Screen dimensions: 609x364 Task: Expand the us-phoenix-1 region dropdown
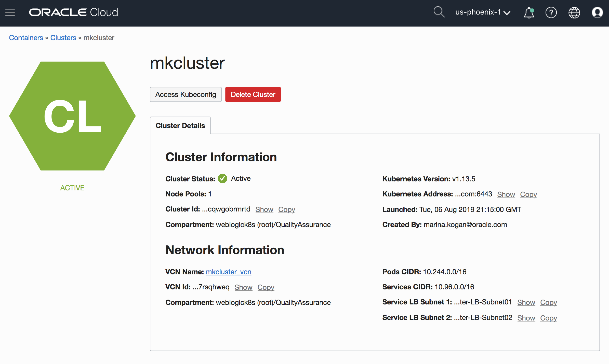[483, 12]
